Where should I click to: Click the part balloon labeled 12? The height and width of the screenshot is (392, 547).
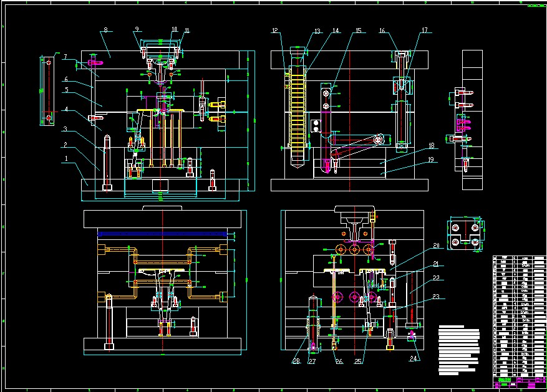click(x=275, y=31)
